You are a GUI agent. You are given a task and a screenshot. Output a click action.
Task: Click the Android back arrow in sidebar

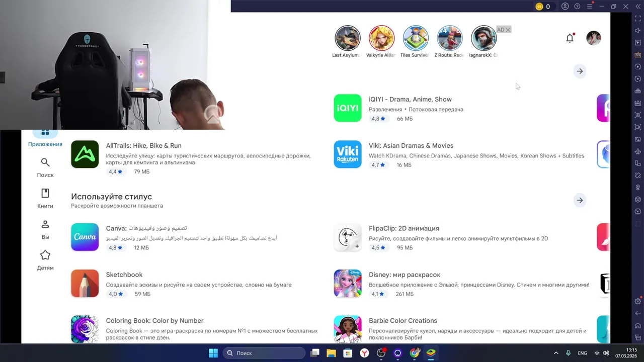(x=638, y=313)
